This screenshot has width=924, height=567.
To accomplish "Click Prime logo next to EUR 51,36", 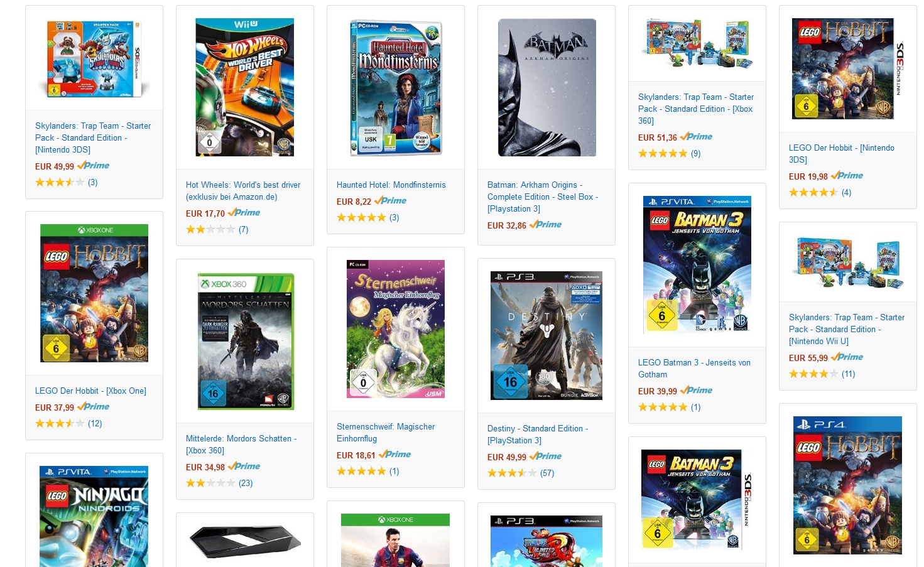I will [x=696, y=136].
